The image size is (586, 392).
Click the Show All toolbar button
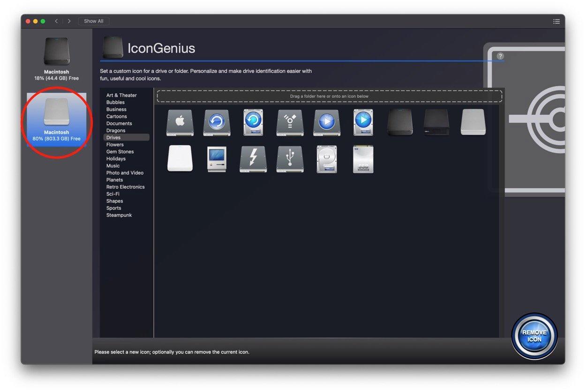93,21
